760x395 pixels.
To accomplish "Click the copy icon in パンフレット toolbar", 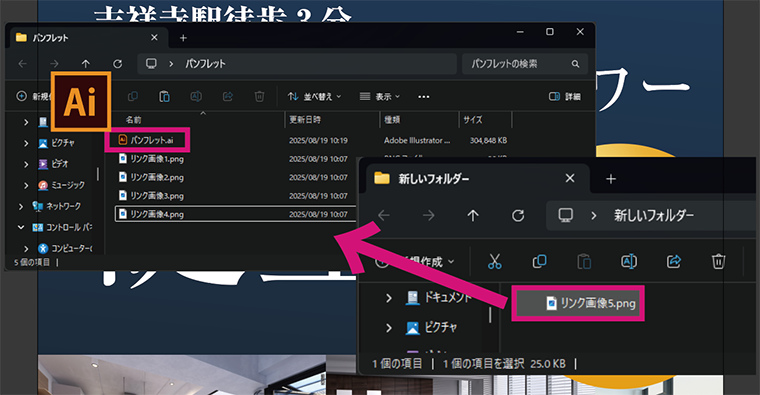I will pyautogui.click(x=132, y=96).
